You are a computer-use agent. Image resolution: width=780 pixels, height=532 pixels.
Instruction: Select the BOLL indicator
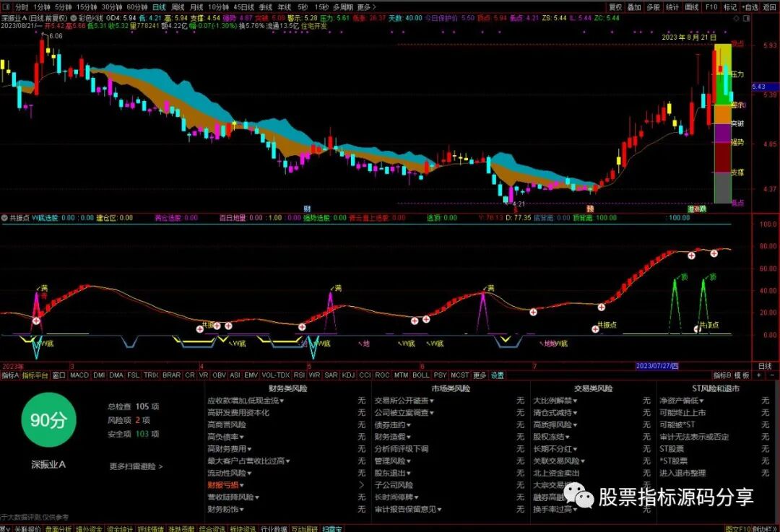click(x=420, y=375)
